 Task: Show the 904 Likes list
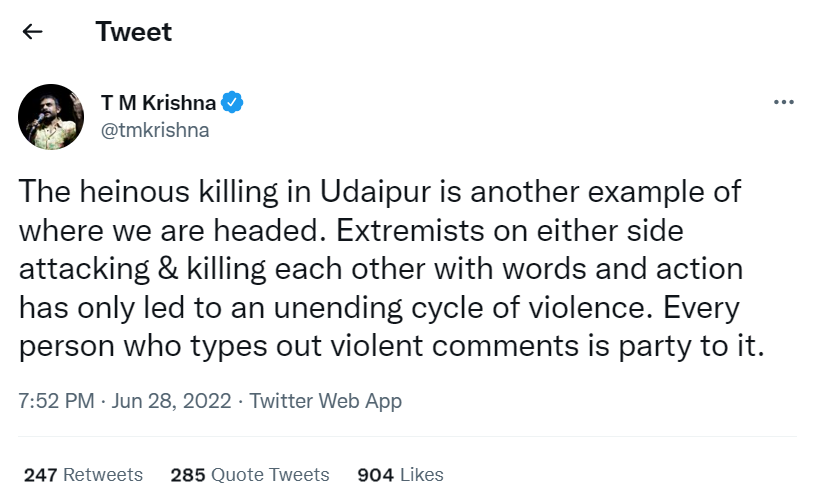(x=400, y=474)
